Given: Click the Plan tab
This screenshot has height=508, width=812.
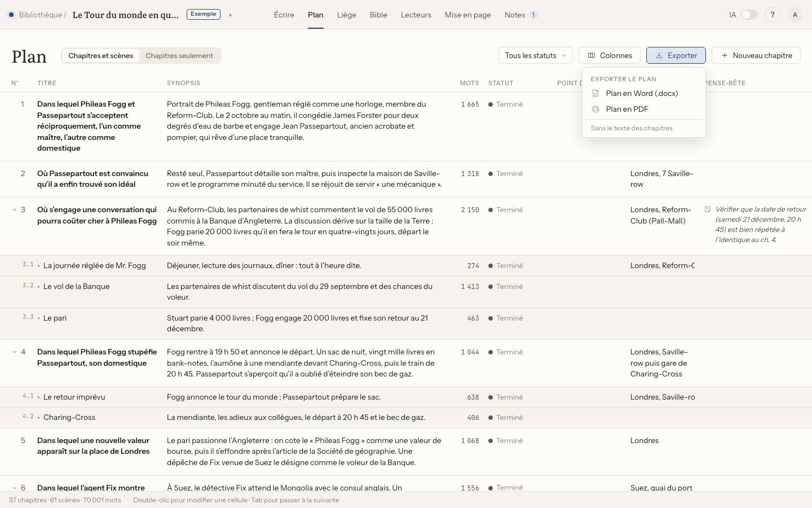Looking at the screenshot, I should [316, 15].
